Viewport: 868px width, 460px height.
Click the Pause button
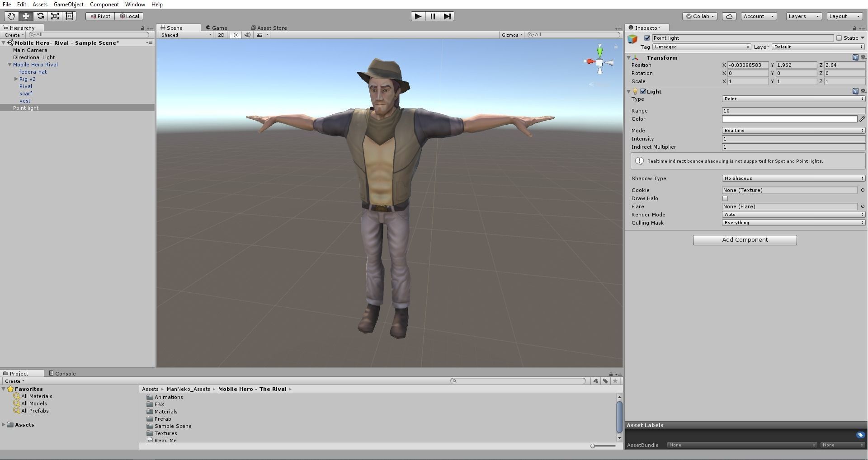pos(433,16)
